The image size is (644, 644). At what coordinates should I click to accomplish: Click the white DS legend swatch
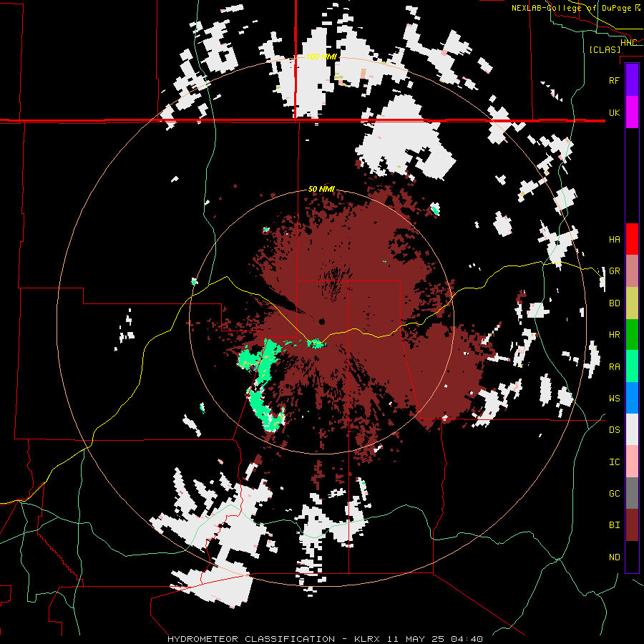(x=632, y=429)
